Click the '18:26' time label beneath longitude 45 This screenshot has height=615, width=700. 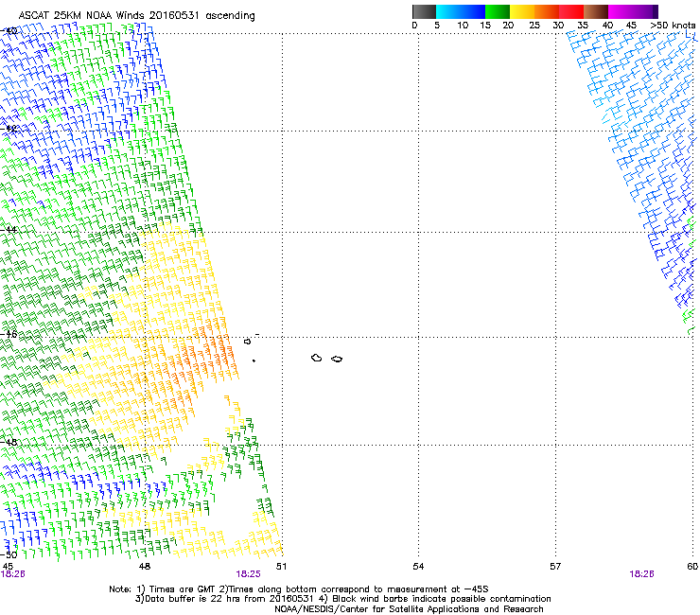pos(13,574)
